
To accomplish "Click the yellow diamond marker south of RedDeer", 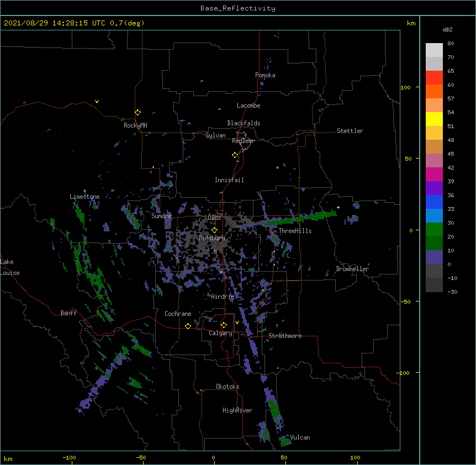I will (235, 155).
